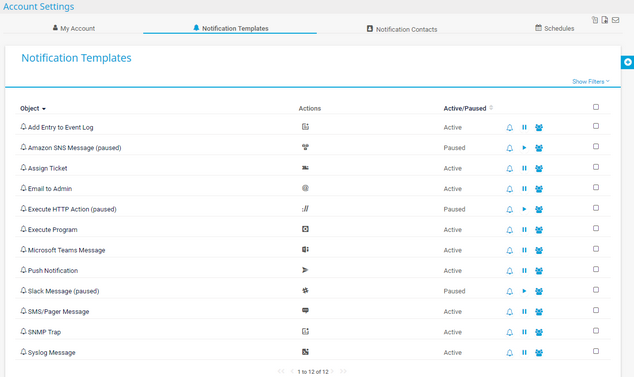Select checkbox for Add Entry to Event Log
The image size is (634, 377).
tap(596, 126)
